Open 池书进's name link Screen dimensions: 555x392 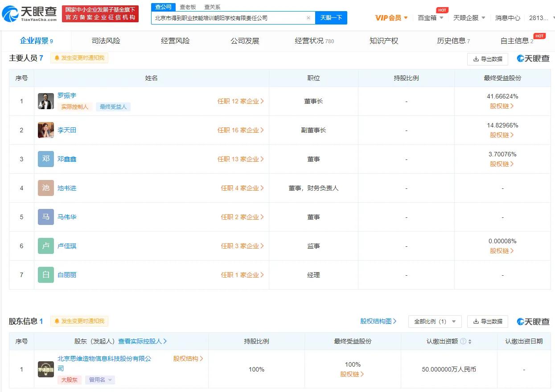[x=67, y=188]
